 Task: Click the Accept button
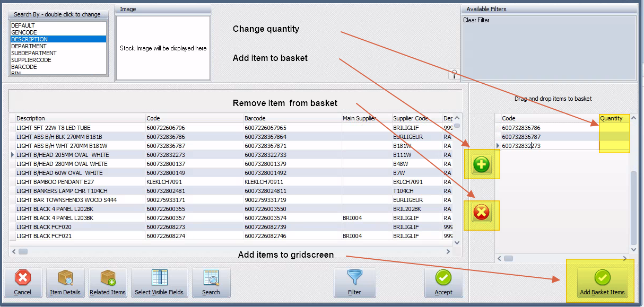click(x=443, y=283)
